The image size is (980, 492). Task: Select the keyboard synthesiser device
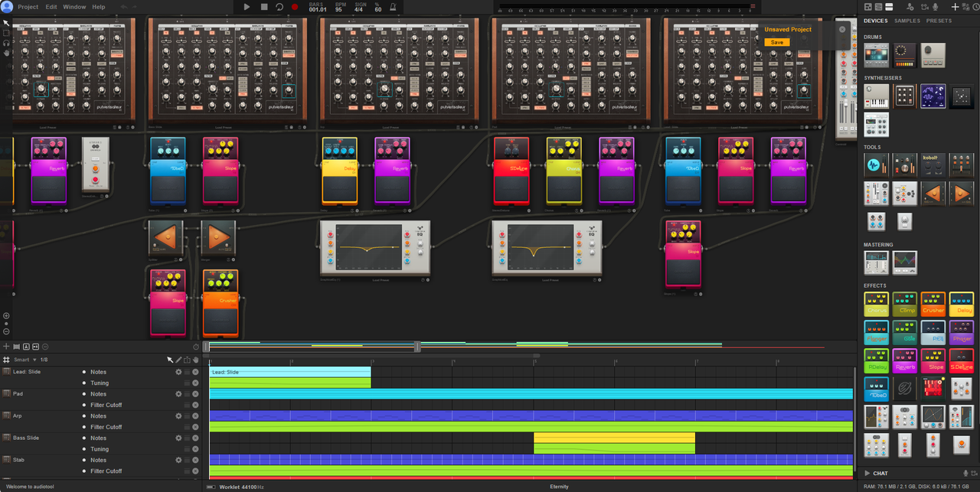click(x=877, y=96)
